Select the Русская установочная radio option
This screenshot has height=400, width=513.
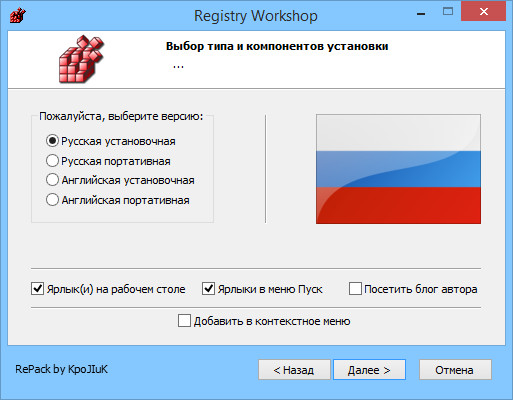(111, 141)
